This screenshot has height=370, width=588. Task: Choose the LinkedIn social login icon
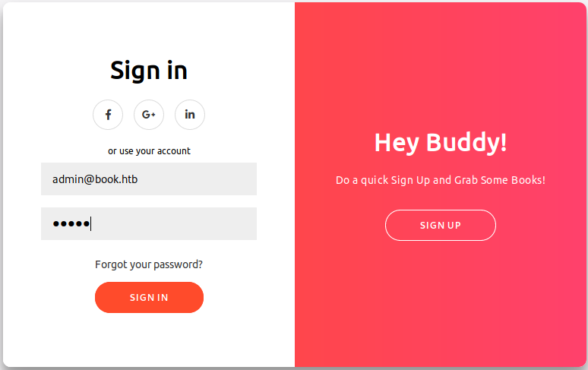(190, 115)
